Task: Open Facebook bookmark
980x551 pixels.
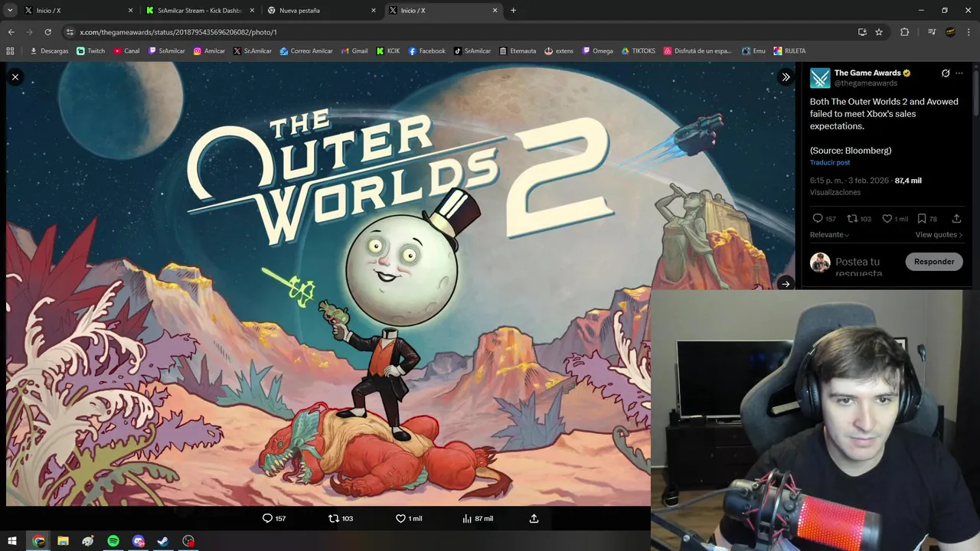Action: [x=426, y=51]
